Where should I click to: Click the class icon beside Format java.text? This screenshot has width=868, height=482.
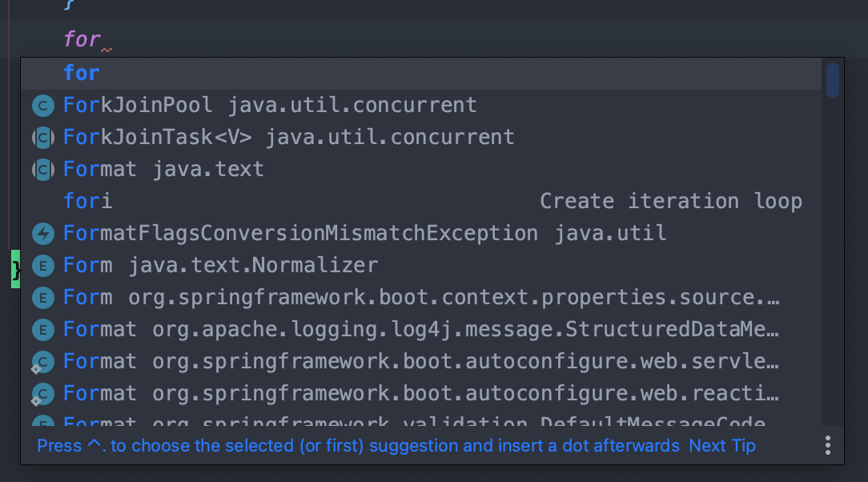42,168
